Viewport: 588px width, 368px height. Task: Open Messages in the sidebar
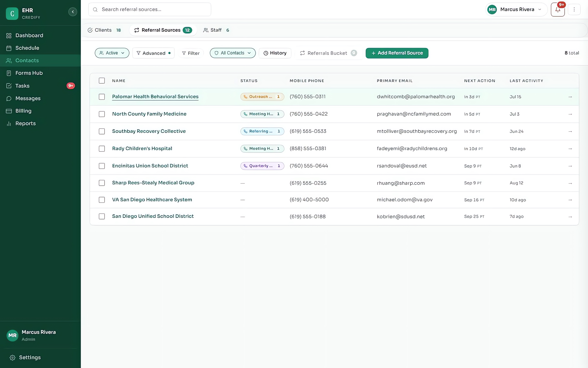[x=40, y=98]
